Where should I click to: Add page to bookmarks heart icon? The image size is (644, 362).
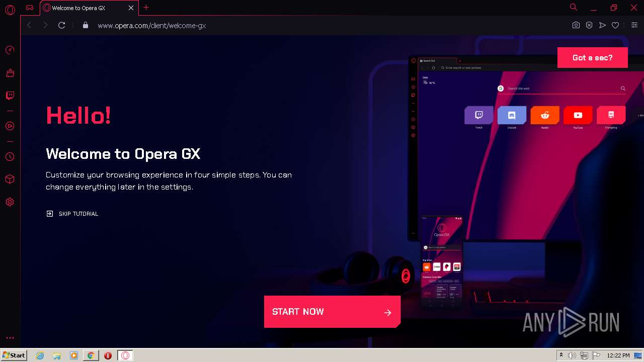coord(615,25)
